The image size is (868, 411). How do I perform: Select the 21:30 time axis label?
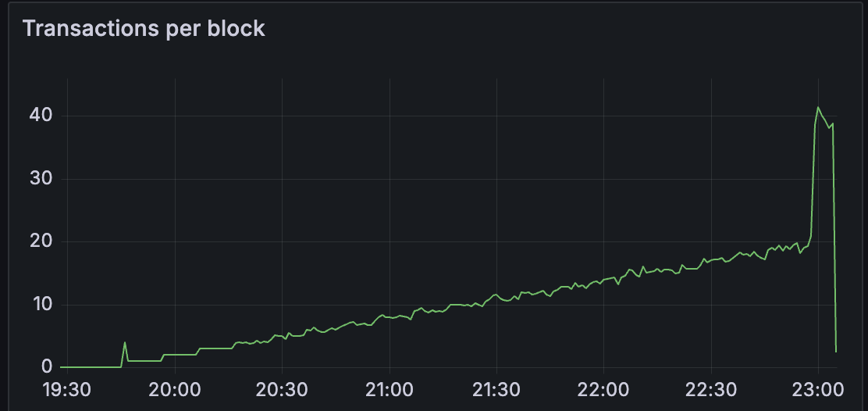496,388
